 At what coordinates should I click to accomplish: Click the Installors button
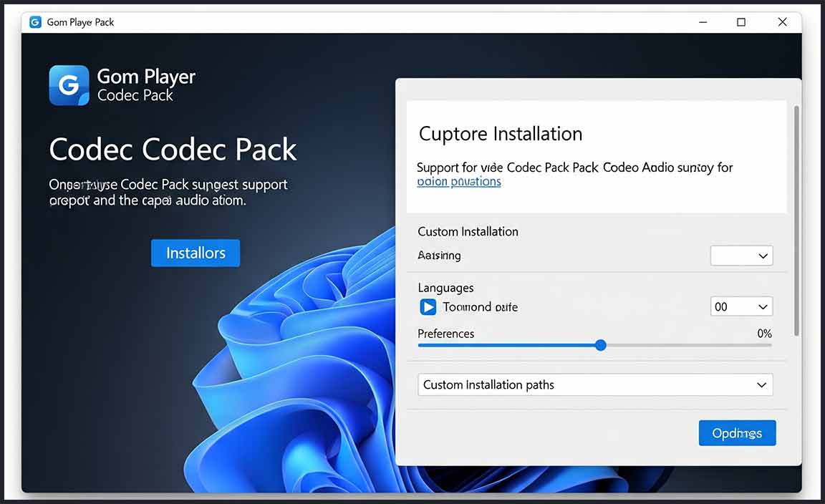pos(196,253)
